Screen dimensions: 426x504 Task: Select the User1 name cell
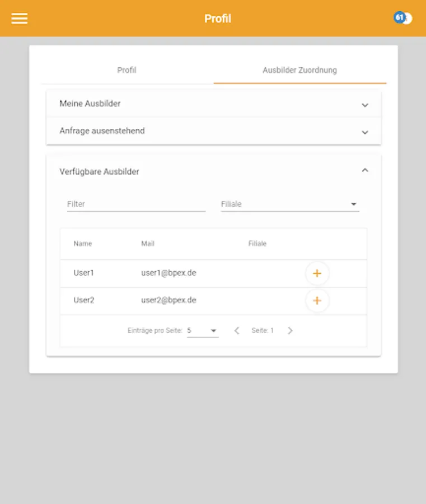83,273
